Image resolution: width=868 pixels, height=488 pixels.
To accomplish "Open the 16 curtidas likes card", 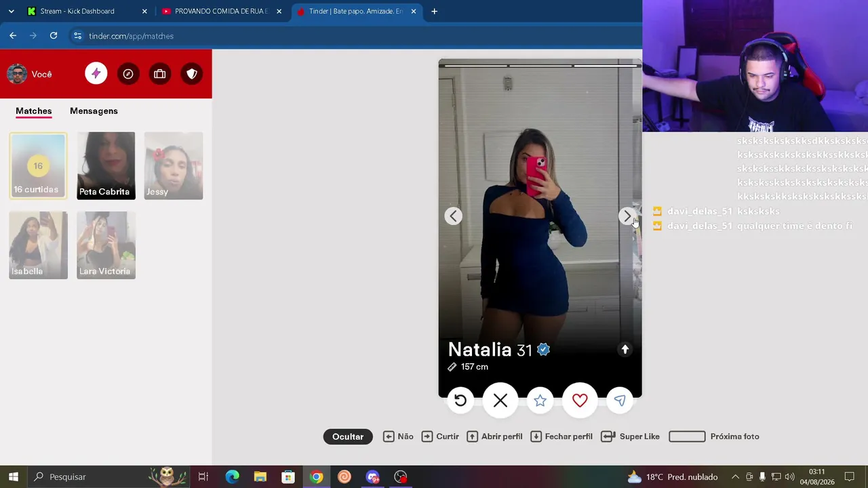I will (38, 165).
